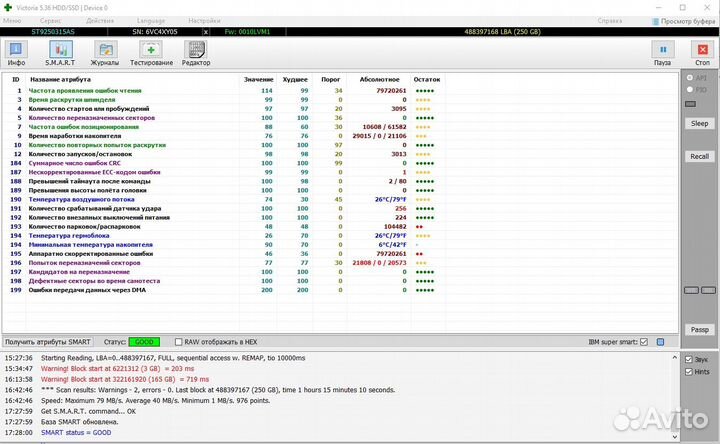This screenshot has height=444, width=720.
Task: Open the Инфо drive information panel
Action: click(x=17, y=52)
